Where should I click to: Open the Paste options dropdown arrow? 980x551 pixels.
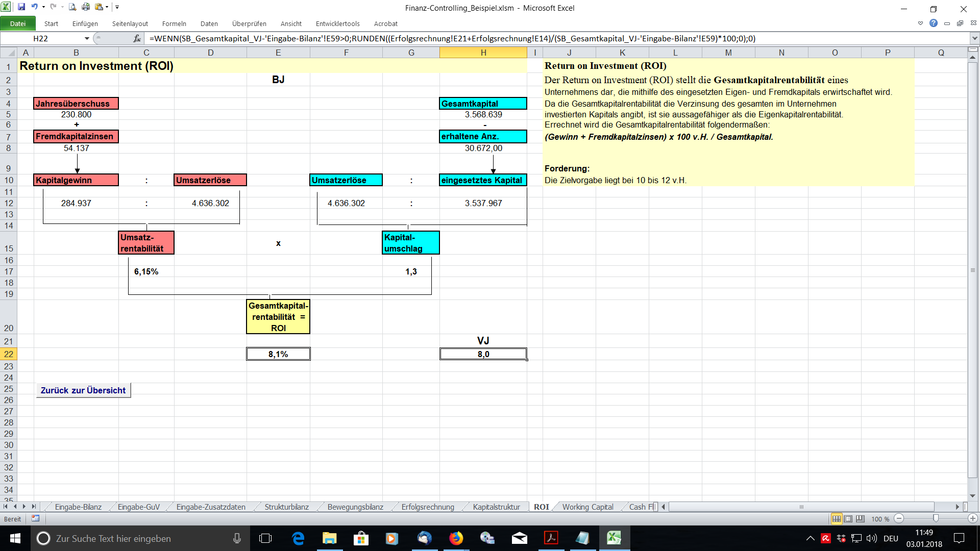[x=106, y=7]
